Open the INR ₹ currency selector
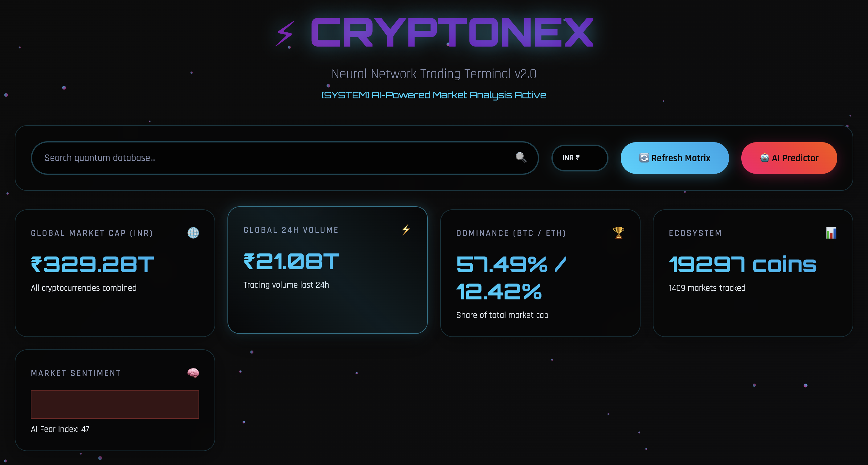Screen dimensions: 868x465 point(579,158)
